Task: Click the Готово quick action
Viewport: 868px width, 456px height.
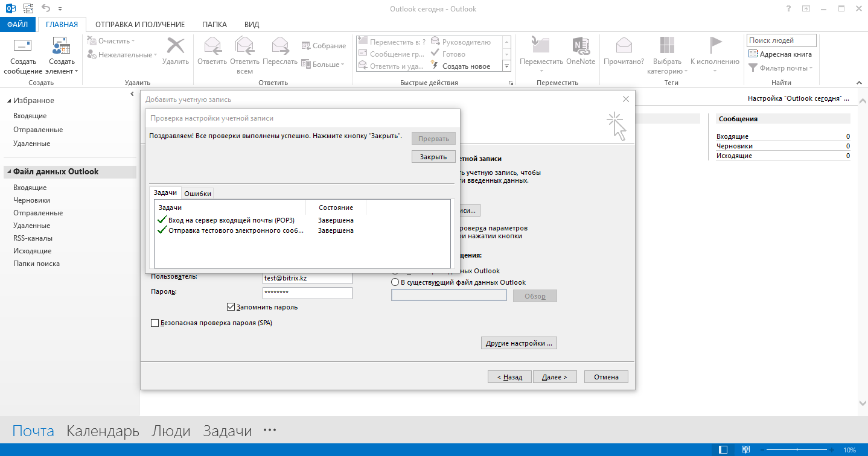Action: pyautogui.click(x=448, y=54)
